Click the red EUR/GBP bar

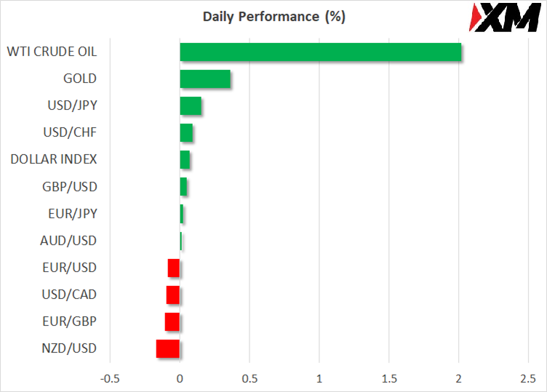coord(172,322)
